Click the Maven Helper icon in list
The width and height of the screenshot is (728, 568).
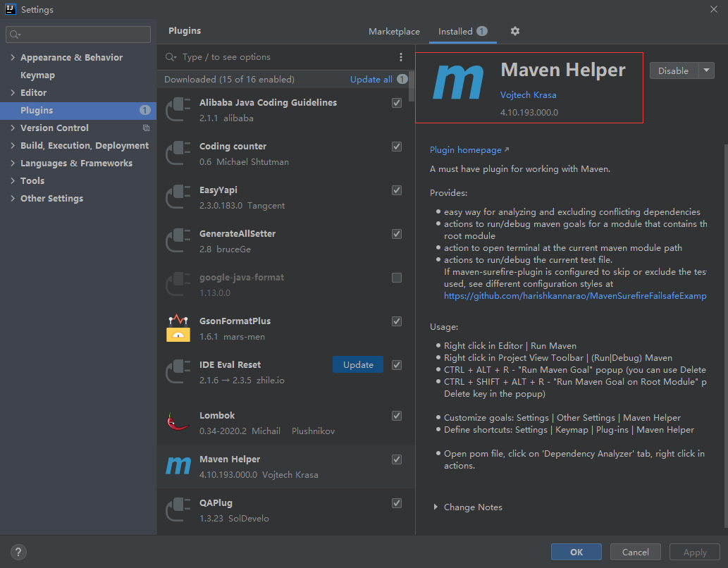tap(178, 466)
